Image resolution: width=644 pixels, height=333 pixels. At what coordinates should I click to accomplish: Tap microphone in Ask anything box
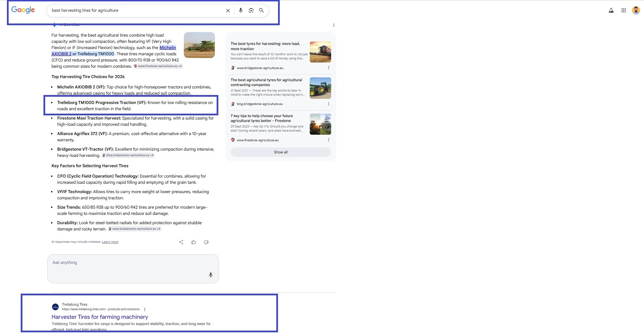click(x=211, y=275)
